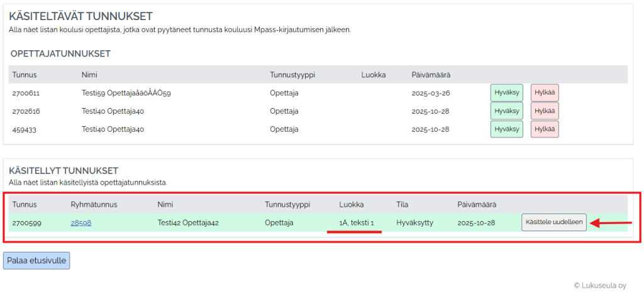The height and width of the screenshot is (292, 644).
Task: Reject teacher account 2700611 with Hylkää
Action: coord(544,93)
